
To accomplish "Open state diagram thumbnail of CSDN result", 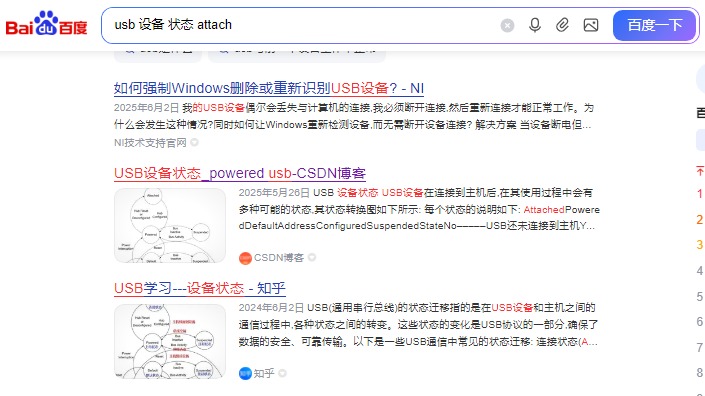I will click(x=170, y=226).
